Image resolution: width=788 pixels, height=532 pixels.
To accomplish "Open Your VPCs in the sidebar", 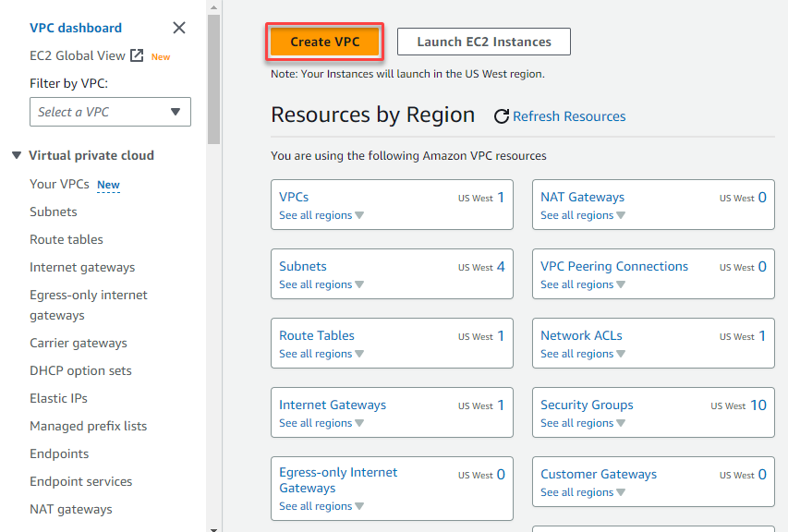I will (59, 185).
